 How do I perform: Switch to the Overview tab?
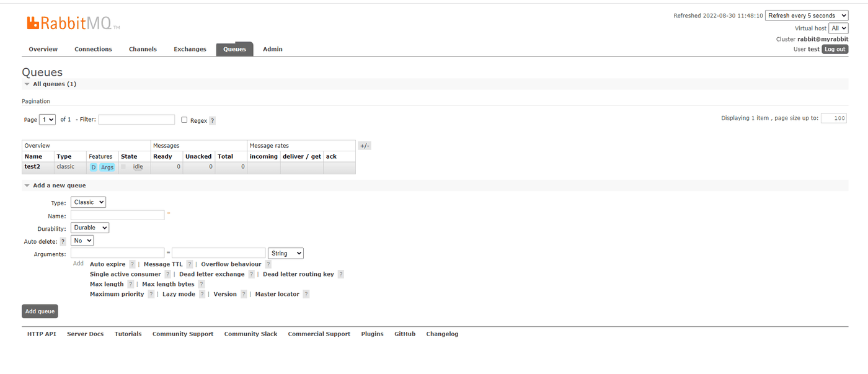click(43, 49)
